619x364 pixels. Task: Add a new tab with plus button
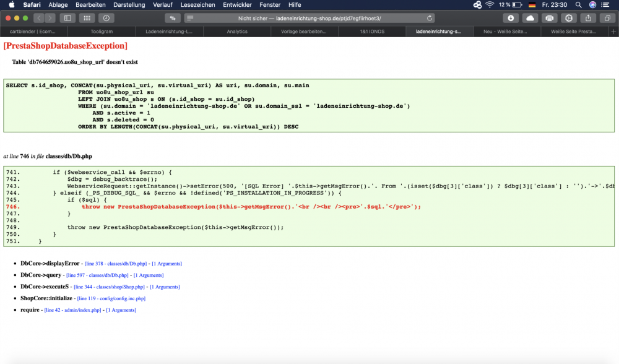tap(613, 31)
